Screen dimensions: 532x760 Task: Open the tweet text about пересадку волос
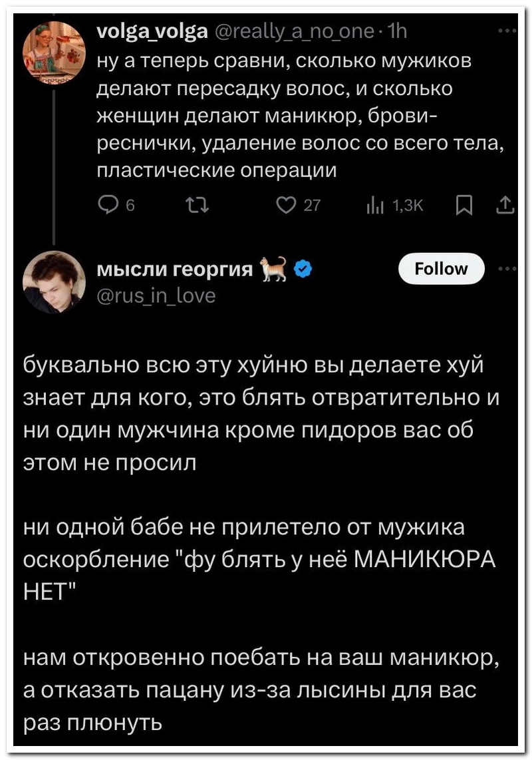click(301, 116)
